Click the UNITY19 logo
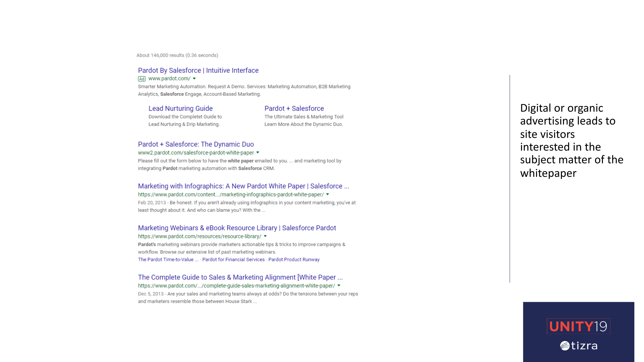Screen dimensions: 644x362 tap(578, 326)
